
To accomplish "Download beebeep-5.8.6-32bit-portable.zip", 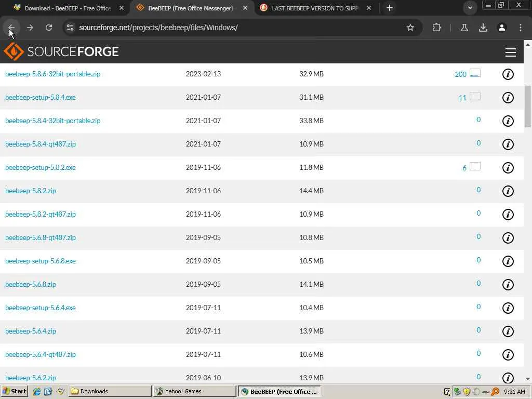I will pyautogui.click(x=53, y=74).
